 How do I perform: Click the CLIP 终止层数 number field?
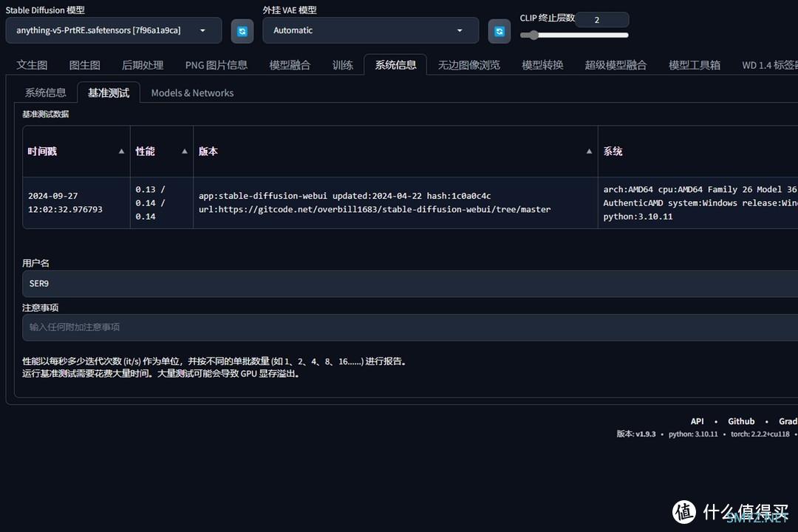point(603,20)
